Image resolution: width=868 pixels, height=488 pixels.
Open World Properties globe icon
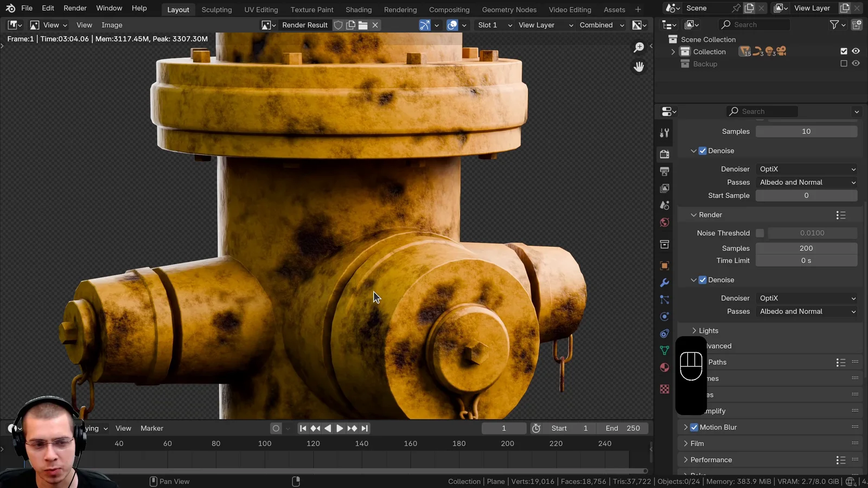(x=664, y=222)
